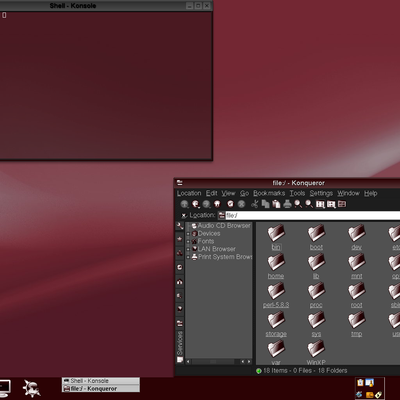Open the View menu

[x=228, y=193]
